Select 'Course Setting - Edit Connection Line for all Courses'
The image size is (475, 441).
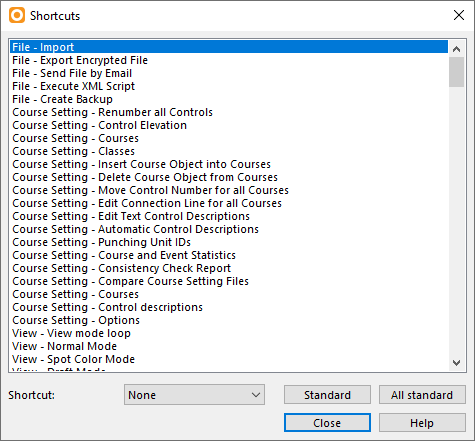229,203
